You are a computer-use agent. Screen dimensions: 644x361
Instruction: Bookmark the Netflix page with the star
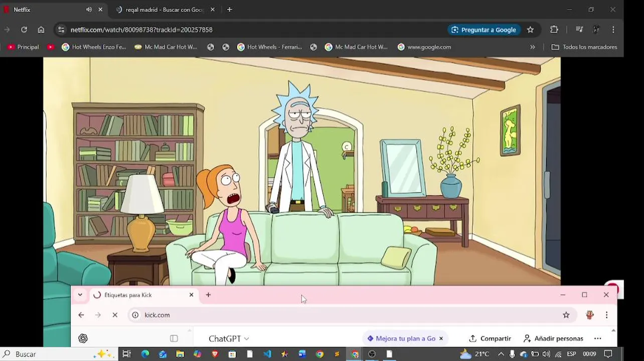[x=530, y=30]
